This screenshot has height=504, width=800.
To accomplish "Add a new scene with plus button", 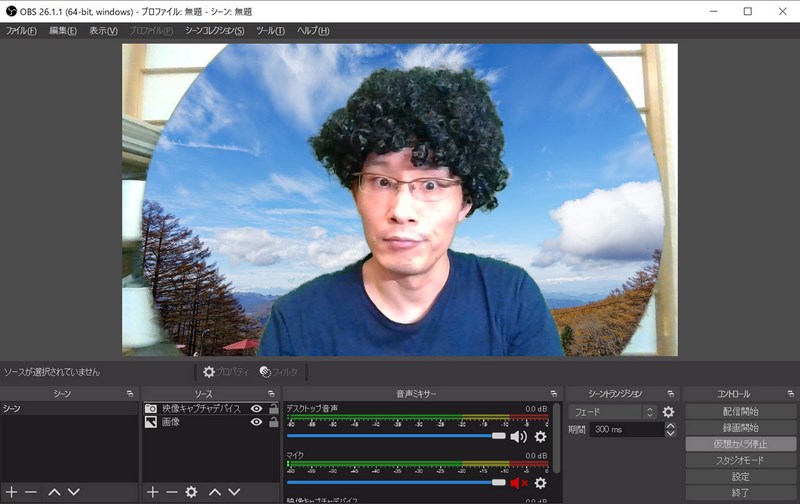I will click(x=11, y=492).
